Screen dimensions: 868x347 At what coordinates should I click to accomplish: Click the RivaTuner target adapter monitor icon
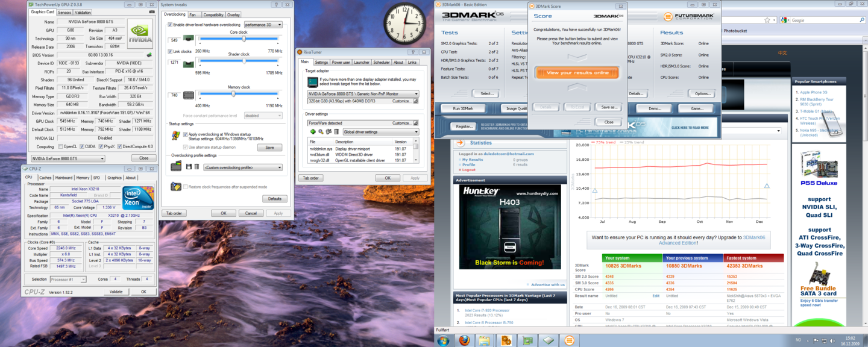312,82
